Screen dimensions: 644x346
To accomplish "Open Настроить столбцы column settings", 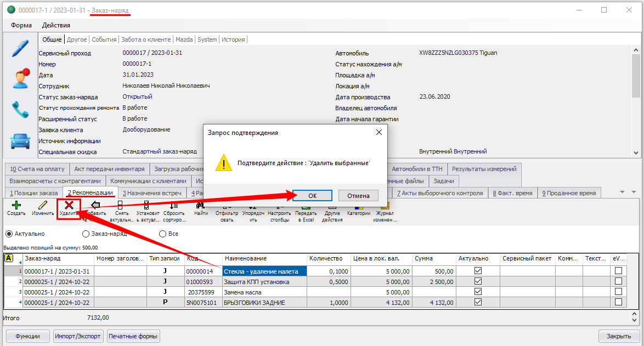I will (280, 206).
